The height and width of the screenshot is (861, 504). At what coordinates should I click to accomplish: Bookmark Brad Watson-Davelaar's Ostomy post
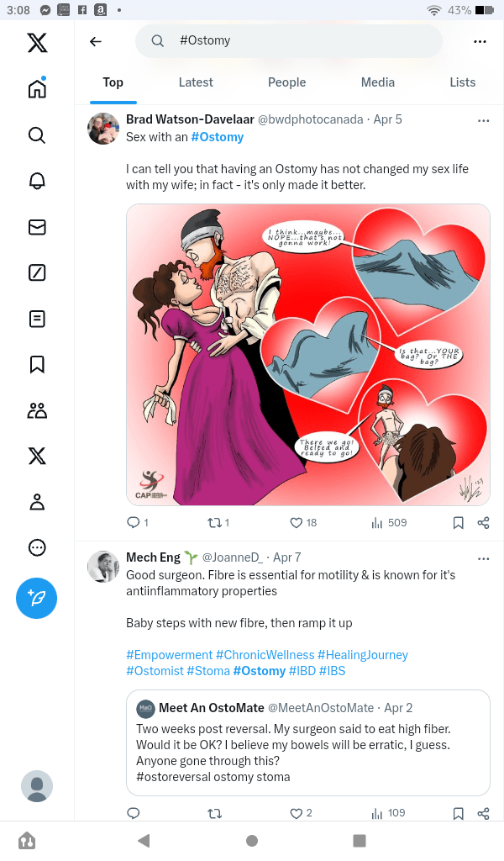459,523
